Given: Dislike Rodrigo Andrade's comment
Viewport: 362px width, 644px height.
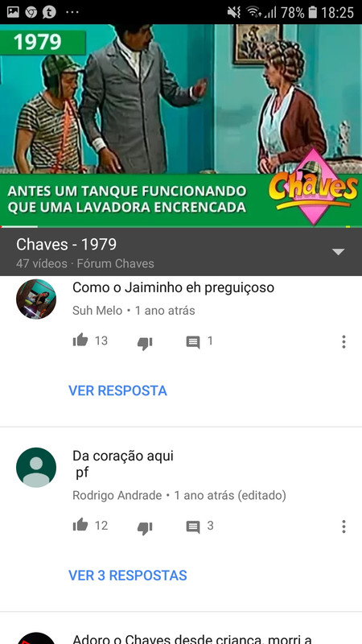Looking at the screenshot, I should [x=145, y=528].
